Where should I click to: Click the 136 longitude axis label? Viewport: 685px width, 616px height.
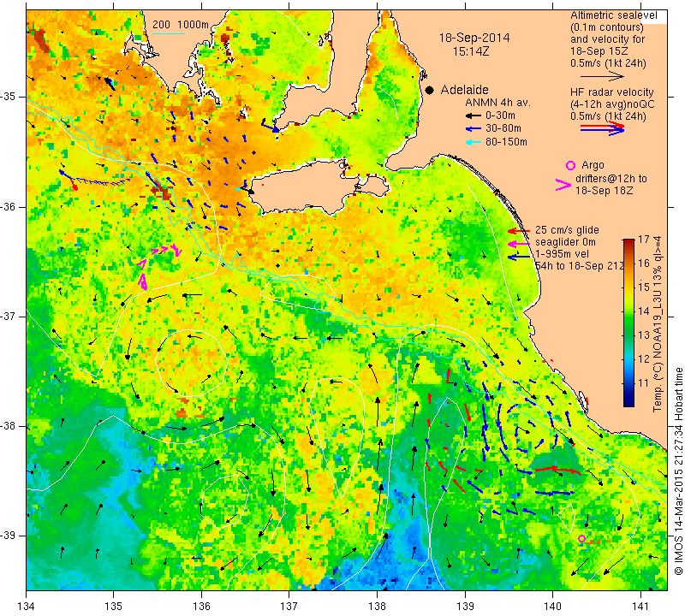[202, 607]
